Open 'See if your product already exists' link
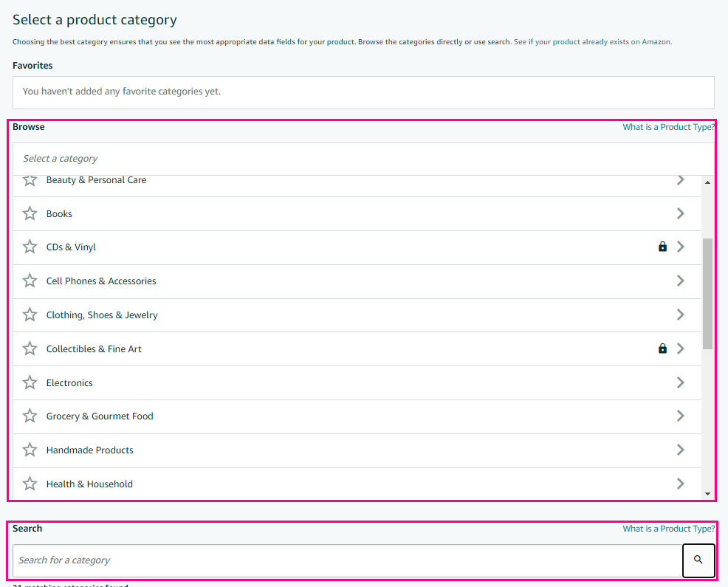 tap(592, 42)
